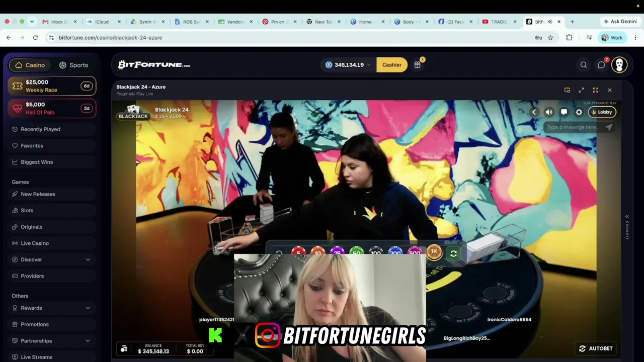Open the tab search dropdown arrow
The image size is (644, 362).
coord(32,22)
